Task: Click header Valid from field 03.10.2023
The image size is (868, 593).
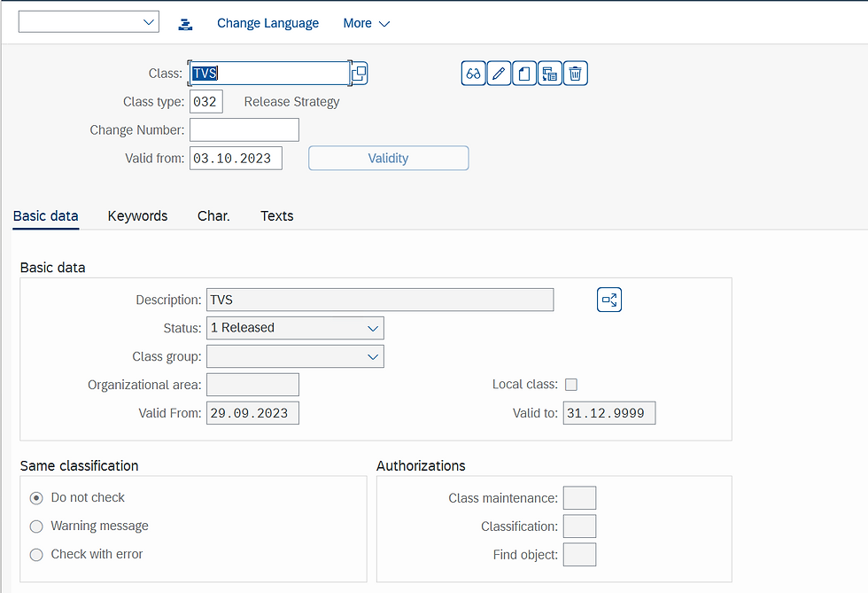Action: [236, 158]
